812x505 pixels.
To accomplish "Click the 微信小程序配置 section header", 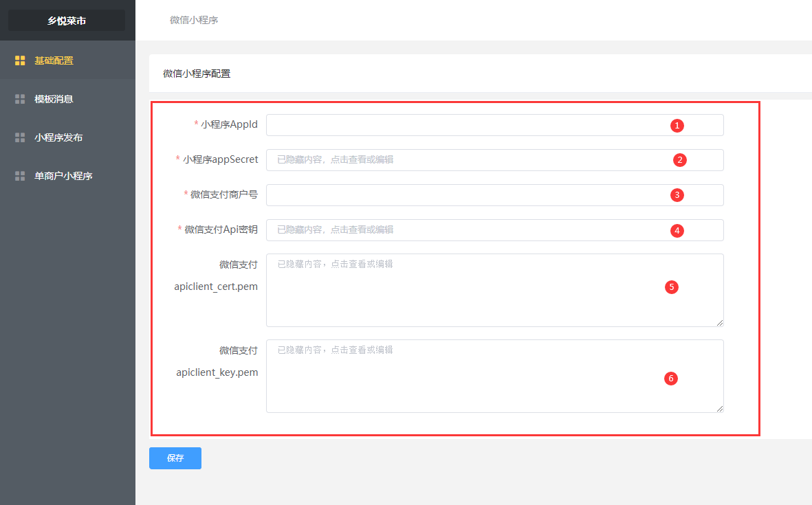I will pyautogui.click(x=197, y=74).
